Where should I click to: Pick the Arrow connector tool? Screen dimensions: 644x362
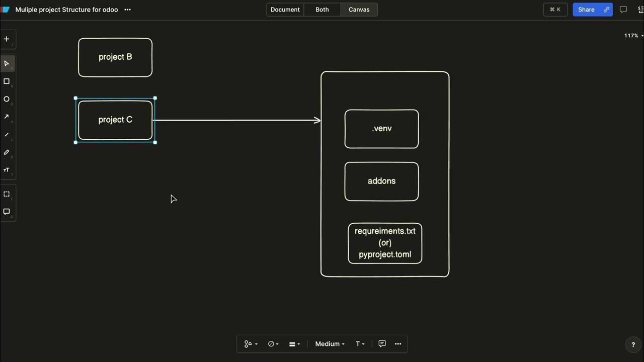coord(7,117)
